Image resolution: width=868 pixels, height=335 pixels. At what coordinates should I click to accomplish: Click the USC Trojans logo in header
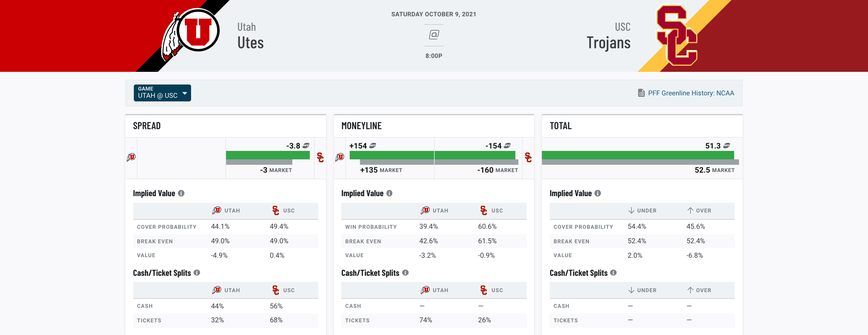(677, 35)
